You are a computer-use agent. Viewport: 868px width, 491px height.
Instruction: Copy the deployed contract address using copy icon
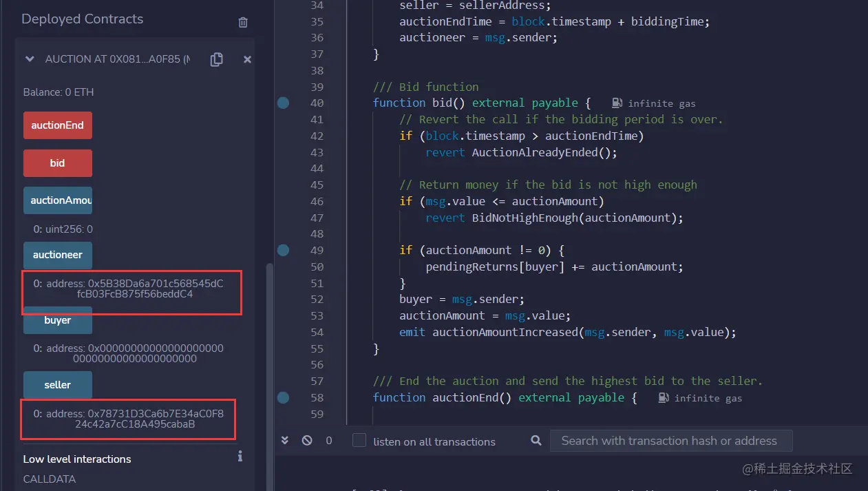(x=216, y=59)
